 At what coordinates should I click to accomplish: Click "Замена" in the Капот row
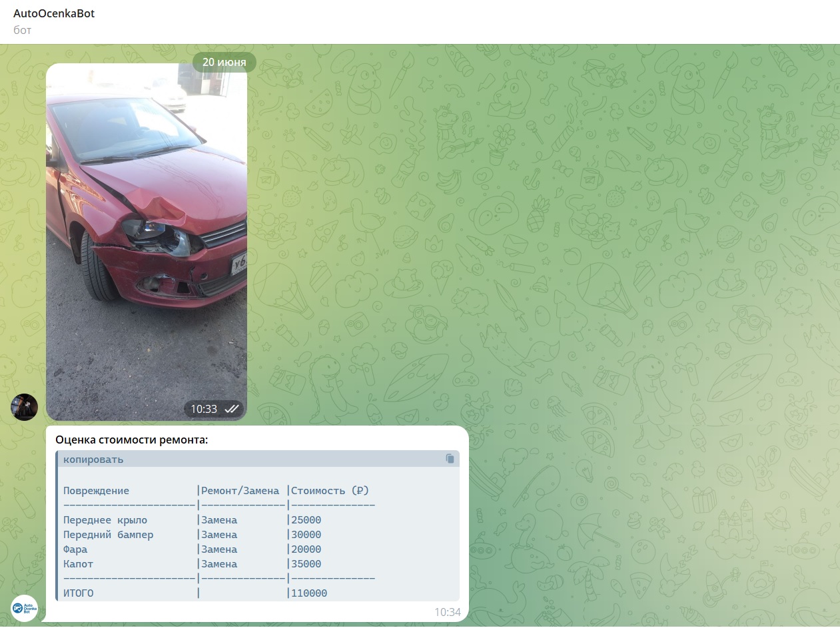[x=219, y=564]
